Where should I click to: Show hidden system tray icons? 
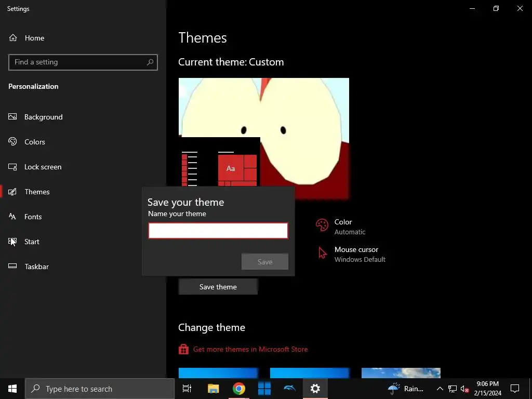[x=440, y=389]
